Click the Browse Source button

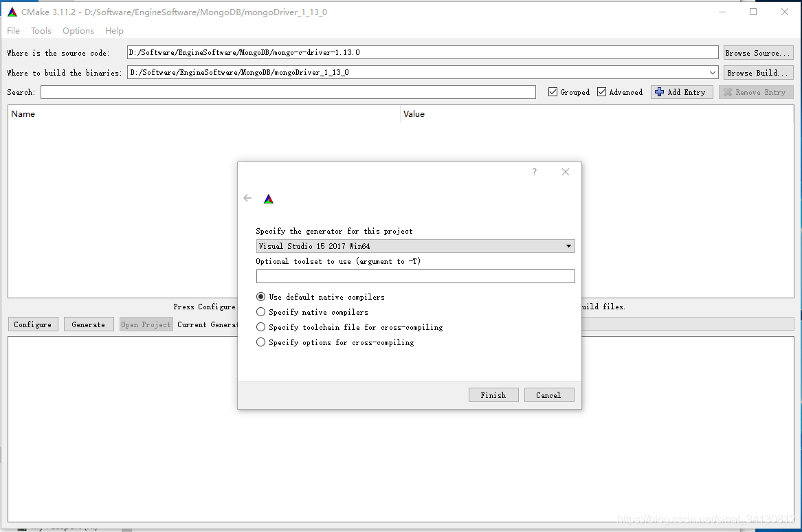click(x=758, y=53)
